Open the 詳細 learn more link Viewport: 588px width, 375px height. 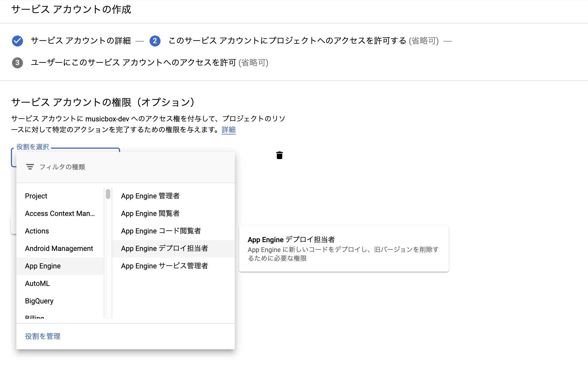pyautogui.click(x=228, y=130)
